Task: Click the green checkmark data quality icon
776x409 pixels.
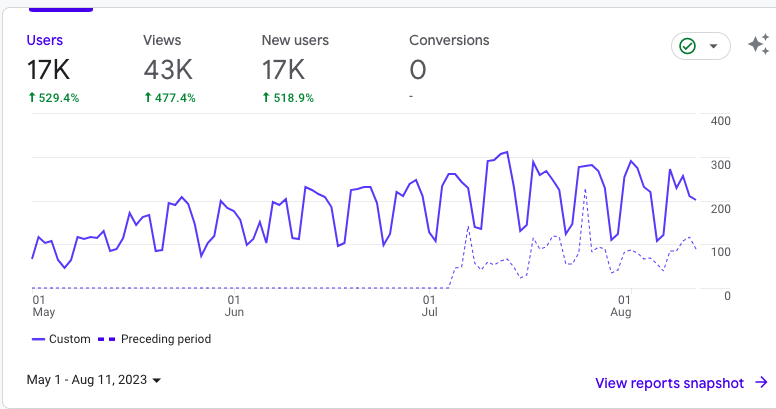Action: coord(687,46)
